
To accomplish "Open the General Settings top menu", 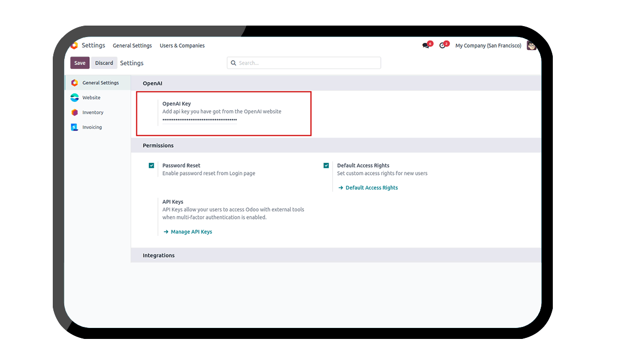I will click(132, 45).
